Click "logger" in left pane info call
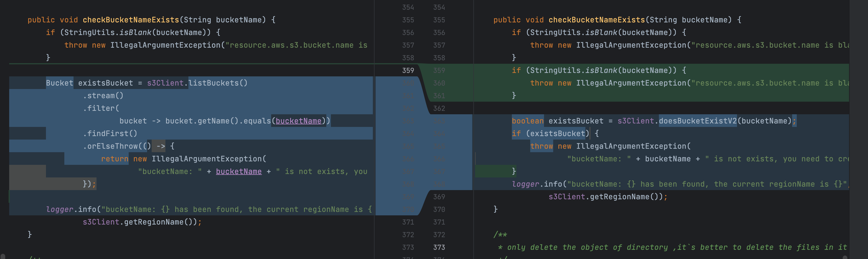The width and height of the screenshot is (868, 259). (59, 209)
